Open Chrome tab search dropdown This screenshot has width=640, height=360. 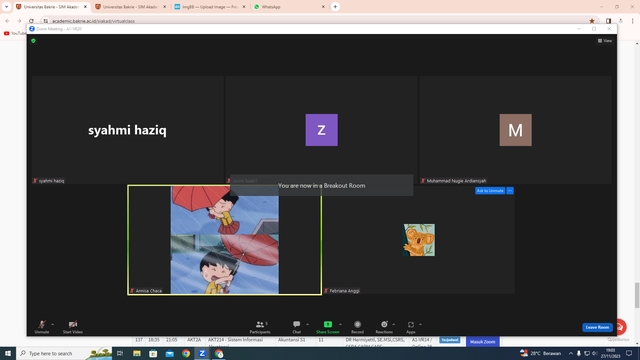7,7
